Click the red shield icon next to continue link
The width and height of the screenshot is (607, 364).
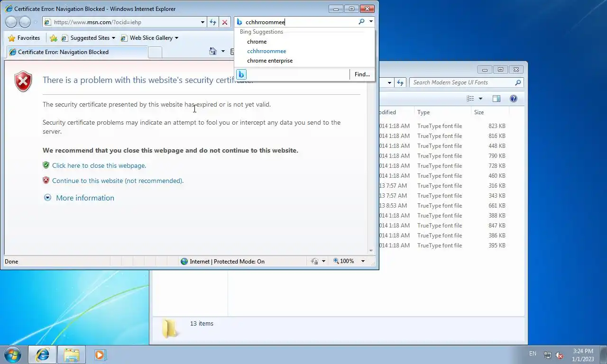[46, 180]
